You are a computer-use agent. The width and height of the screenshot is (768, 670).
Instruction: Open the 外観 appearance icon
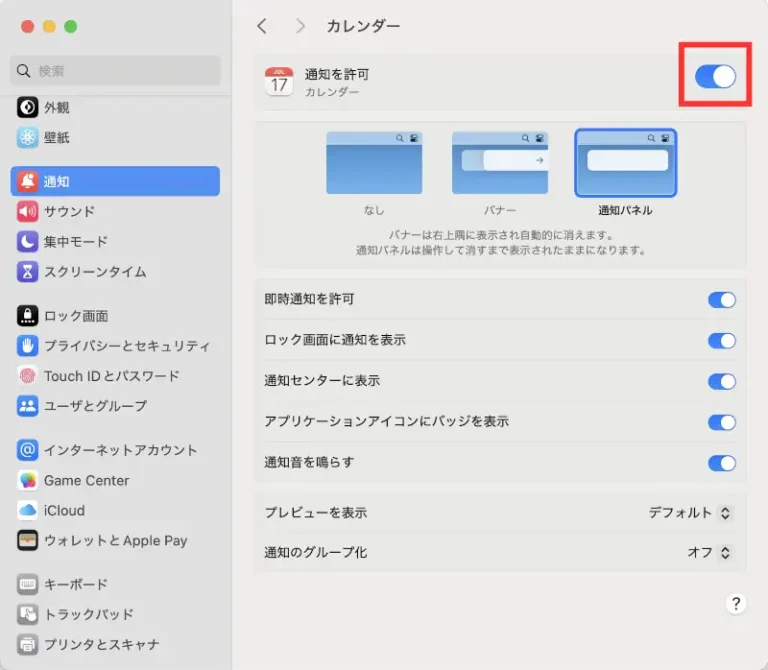(27, 107)
